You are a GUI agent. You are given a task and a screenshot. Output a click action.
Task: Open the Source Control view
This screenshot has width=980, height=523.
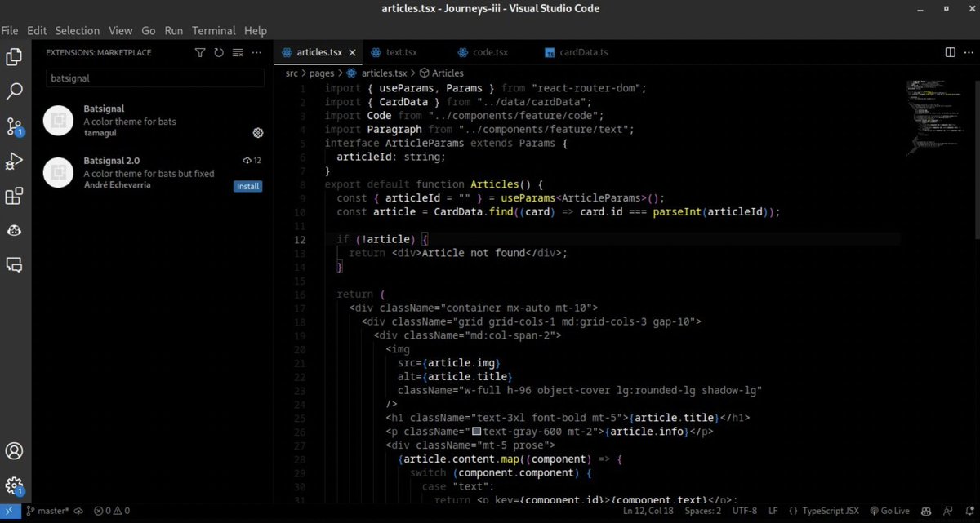(14, 126)
